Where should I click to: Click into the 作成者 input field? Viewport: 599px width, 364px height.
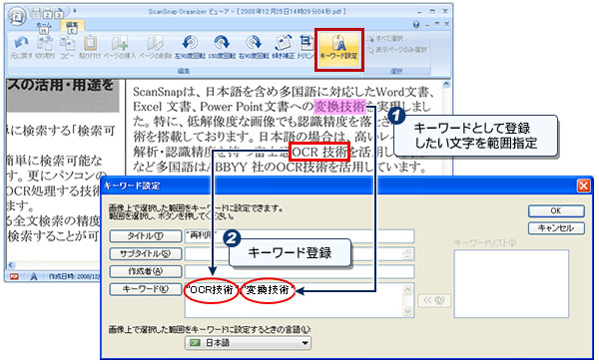point(299,271)
